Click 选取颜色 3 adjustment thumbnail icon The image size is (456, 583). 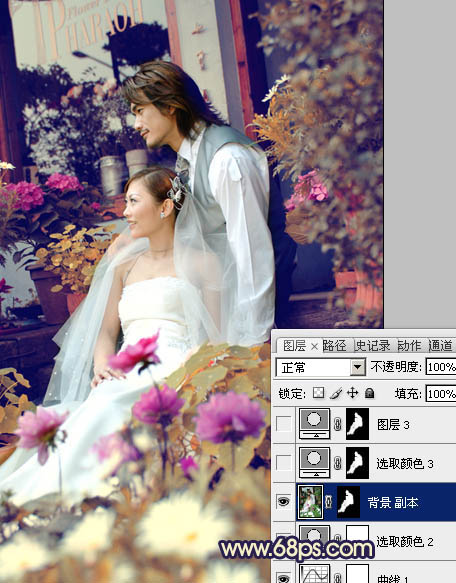tap(314, 463)
